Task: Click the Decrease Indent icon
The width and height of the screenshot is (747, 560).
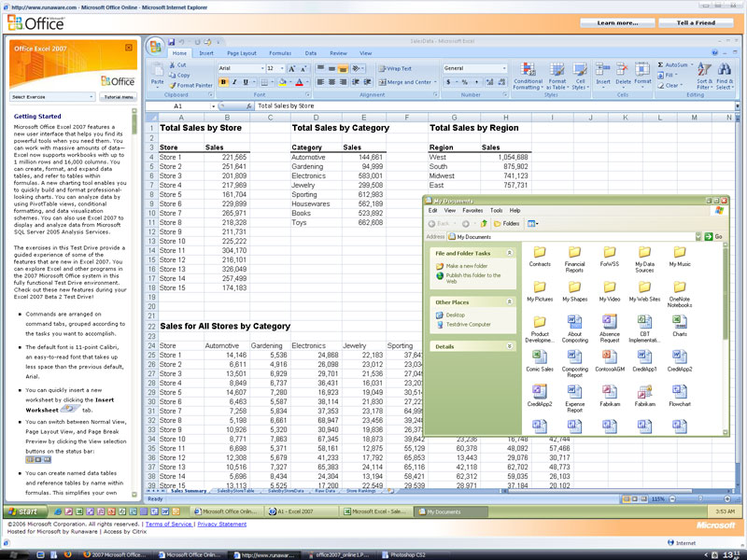Action: [x=356, y=82]
